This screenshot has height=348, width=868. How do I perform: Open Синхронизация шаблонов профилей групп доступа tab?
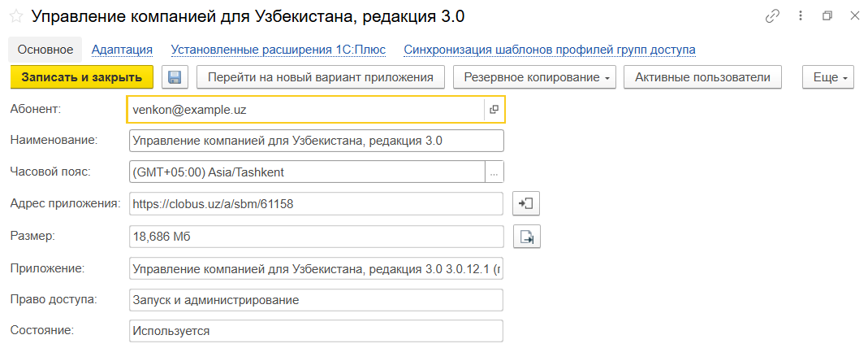point(549,50)
